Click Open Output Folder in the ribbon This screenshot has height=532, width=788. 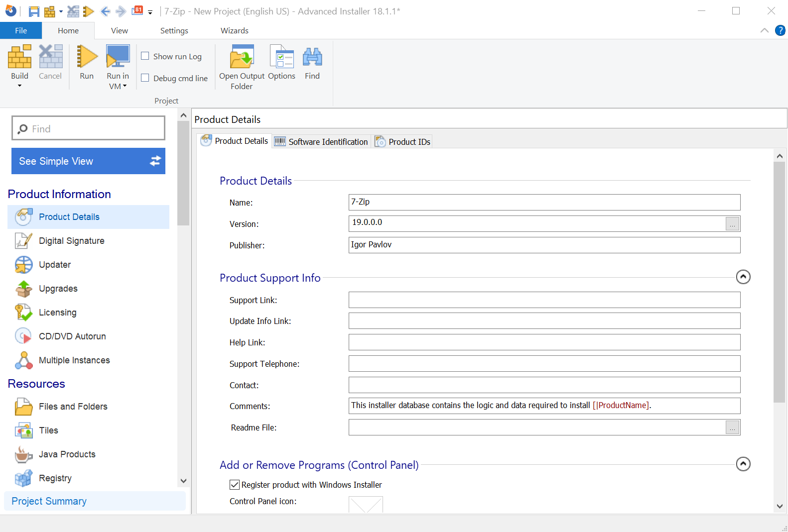(242, 67)
